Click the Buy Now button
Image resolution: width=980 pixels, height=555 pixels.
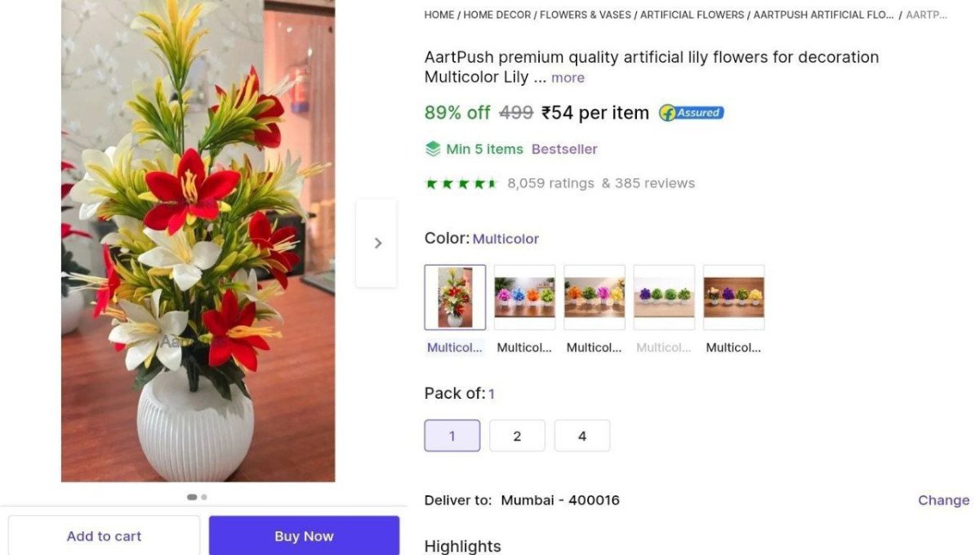click(x=304, y=536)
